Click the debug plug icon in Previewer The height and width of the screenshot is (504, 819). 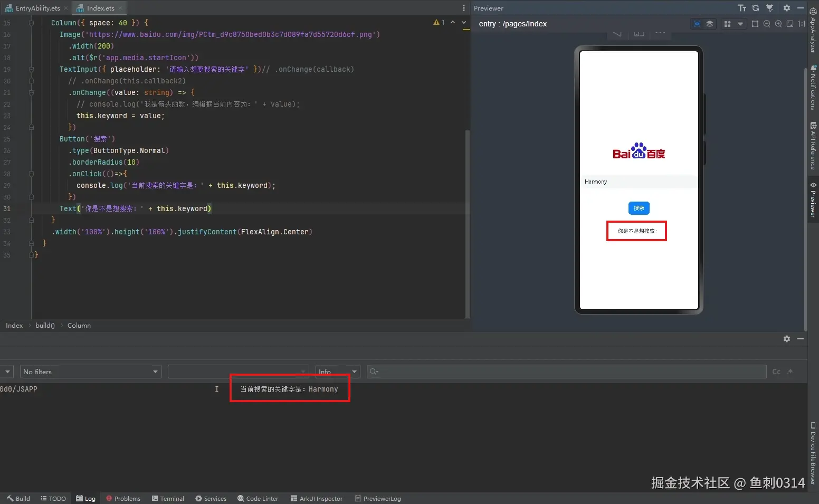coord(770,8)
